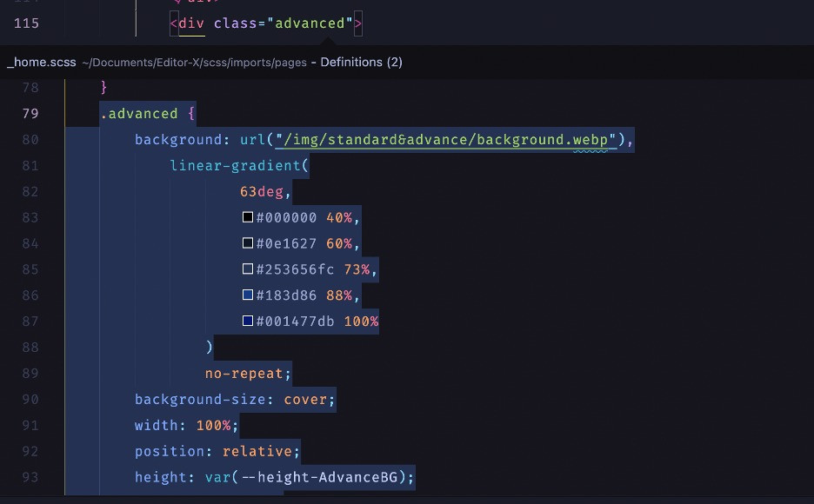Viewport: 814px width, 504px height.
Task: Click line number 79 in the peek gutter
Action: (x=30, y=114)
